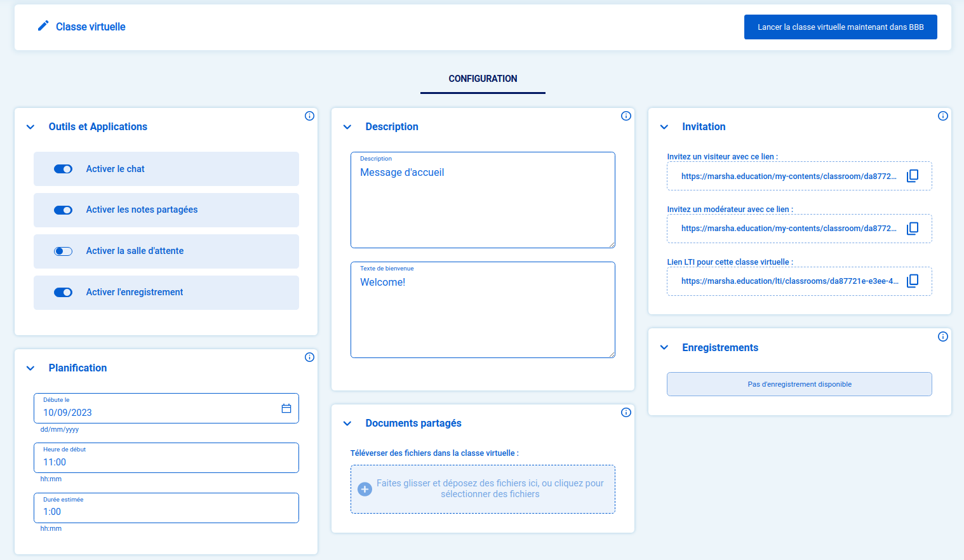Copy the moderator invitation link
Image resolution: width=964 pixels, height=560 pixels.
(912, 229)
